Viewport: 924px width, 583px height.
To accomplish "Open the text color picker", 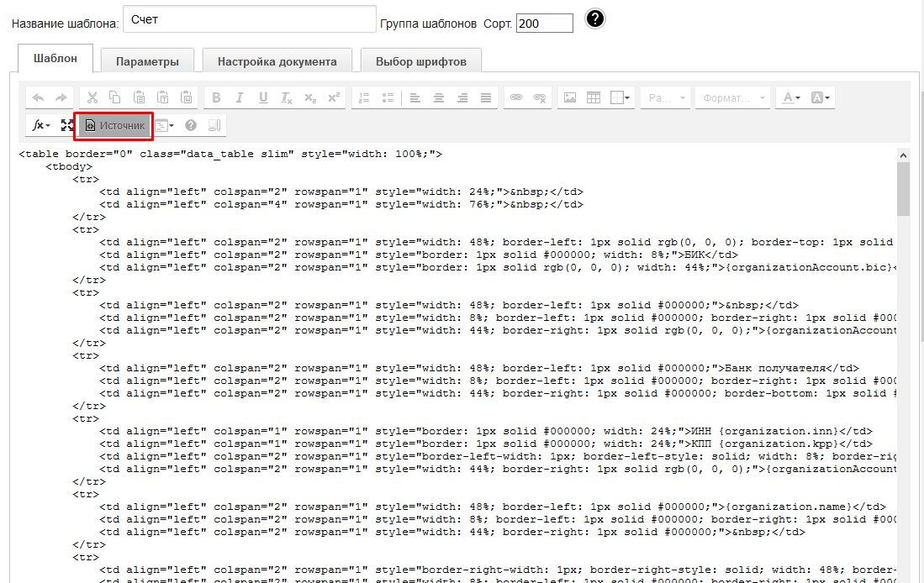I will pos(791,98).
